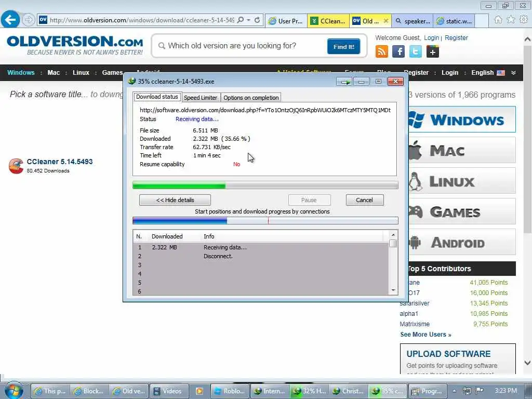Click the system tray flag icon
532x399 pixels.
pyautogui.click(x=480, y=391)
